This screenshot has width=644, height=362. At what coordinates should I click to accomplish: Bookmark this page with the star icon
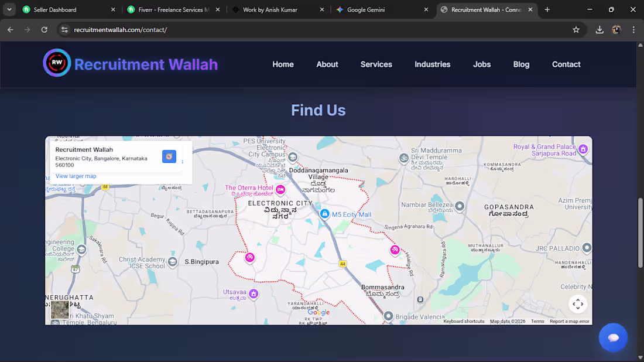(576, 30)
